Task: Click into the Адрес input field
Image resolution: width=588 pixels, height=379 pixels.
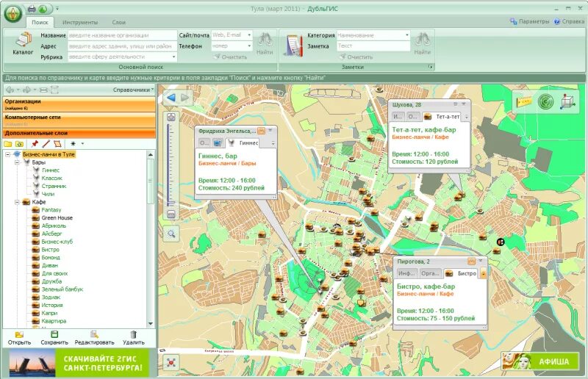Action: tap(122, 46)
